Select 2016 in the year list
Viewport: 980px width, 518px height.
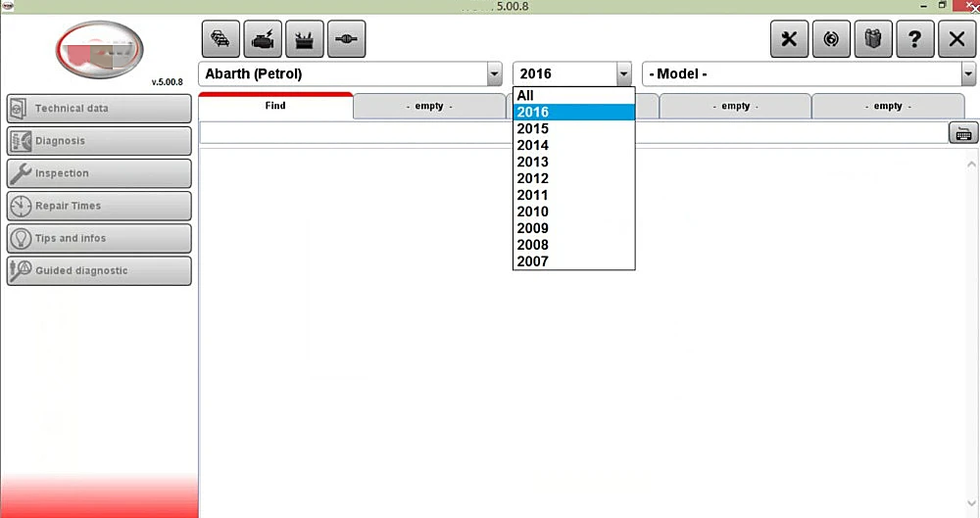pyautogui.click(x=573, y=112)
